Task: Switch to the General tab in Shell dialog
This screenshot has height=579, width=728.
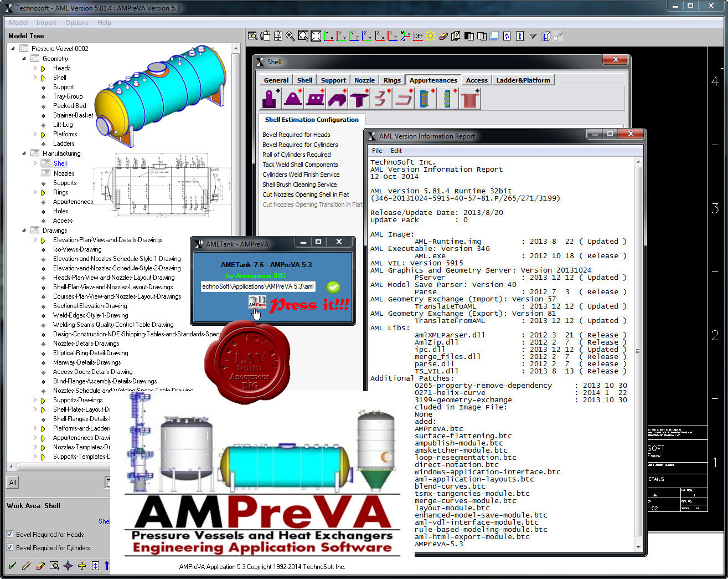Action: tap(276, 80)
